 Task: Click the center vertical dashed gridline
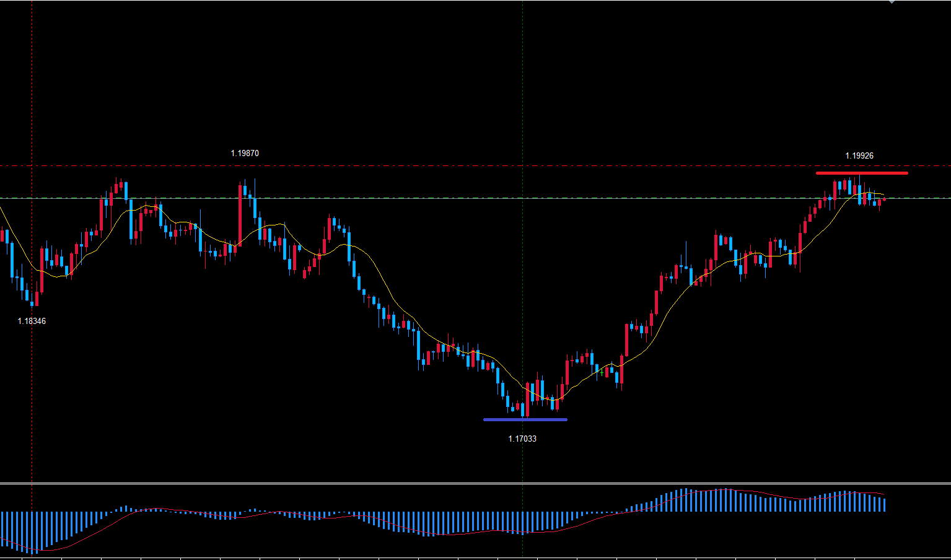click(522, 93)
